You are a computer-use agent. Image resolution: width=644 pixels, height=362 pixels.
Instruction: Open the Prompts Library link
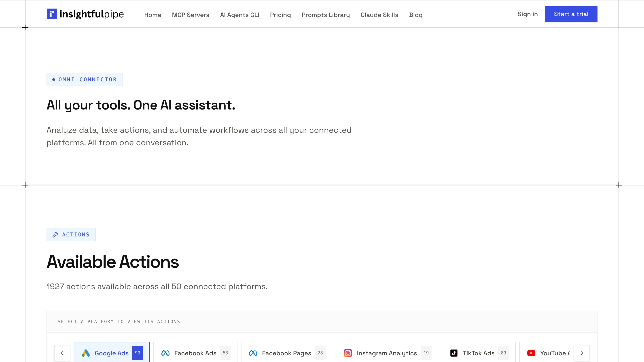click(326, 15)
